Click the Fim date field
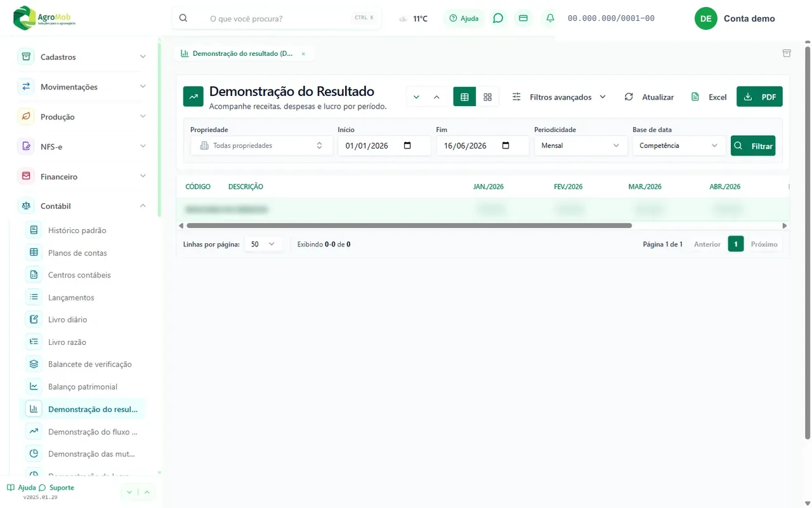 click(483, 145)
